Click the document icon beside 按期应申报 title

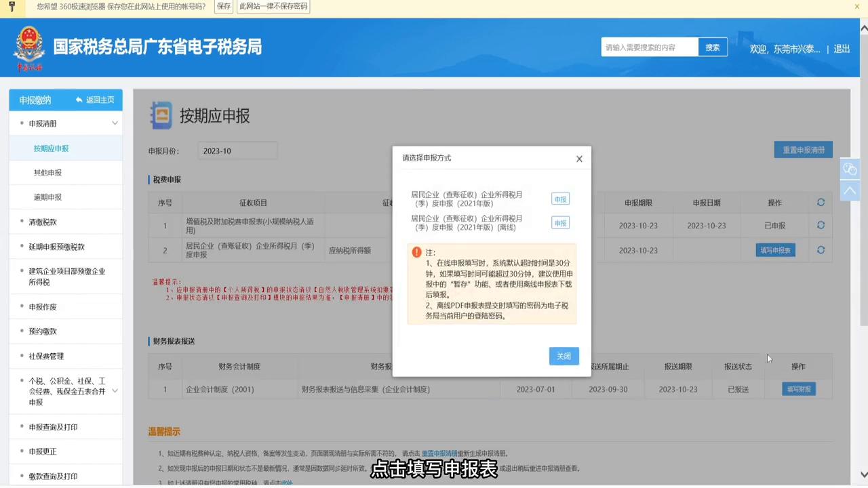pyautogui.click(x=161, y=115)
